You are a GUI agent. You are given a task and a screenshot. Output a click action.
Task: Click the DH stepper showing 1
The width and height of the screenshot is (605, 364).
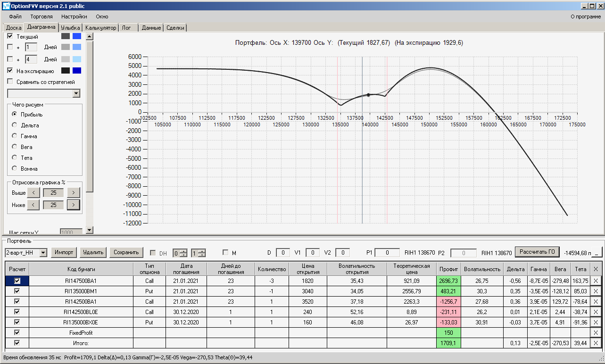point(198,253)
